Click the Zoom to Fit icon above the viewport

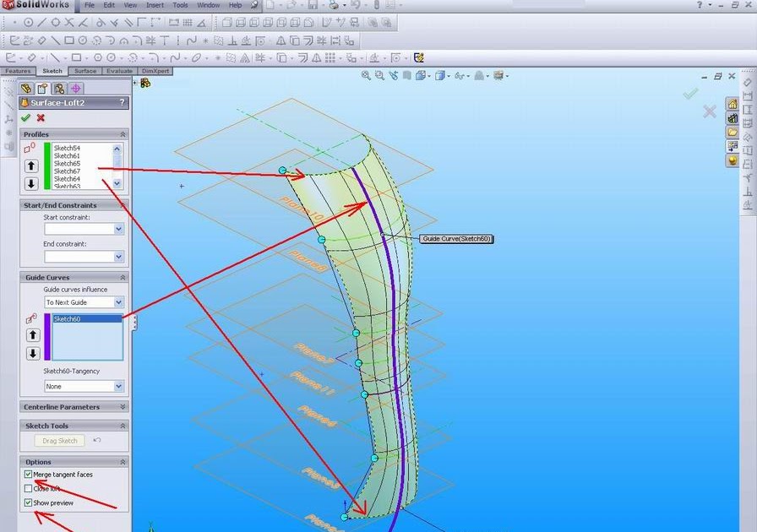coord(367,74)
